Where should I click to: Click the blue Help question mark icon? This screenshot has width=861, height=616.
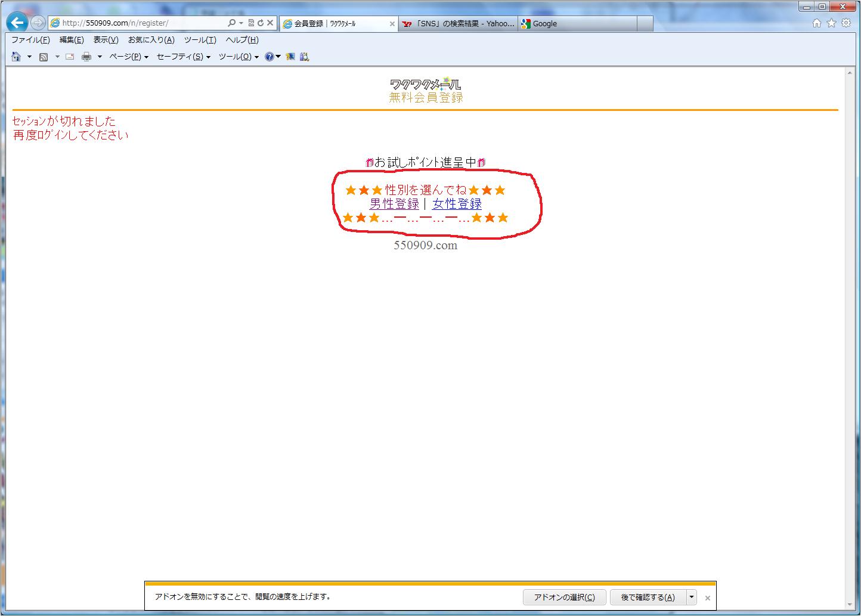pyautogui.click(x=270, y=57)
